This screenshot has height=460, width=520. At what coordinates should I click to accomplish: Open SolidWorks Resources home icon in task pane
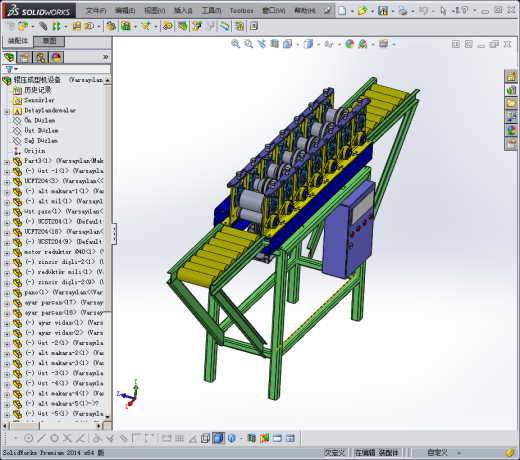point(511,77)
